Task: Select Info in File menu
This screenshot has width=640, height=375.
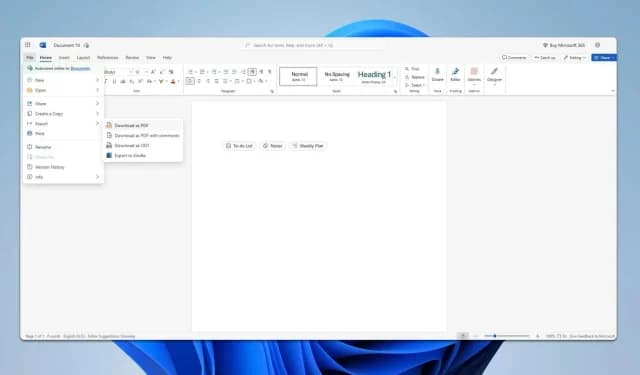Action: tap(63, 177)
